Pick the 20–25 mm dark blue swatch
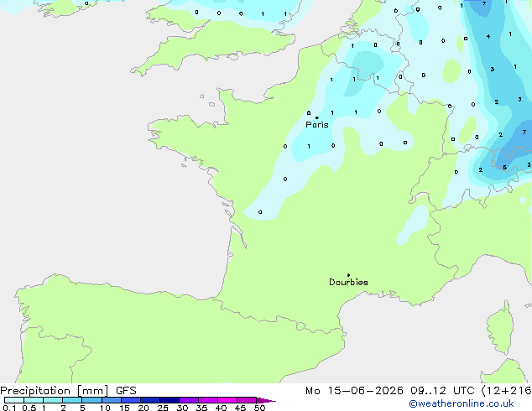The width and height of the screenshot is (532, 411). (150, 400)
